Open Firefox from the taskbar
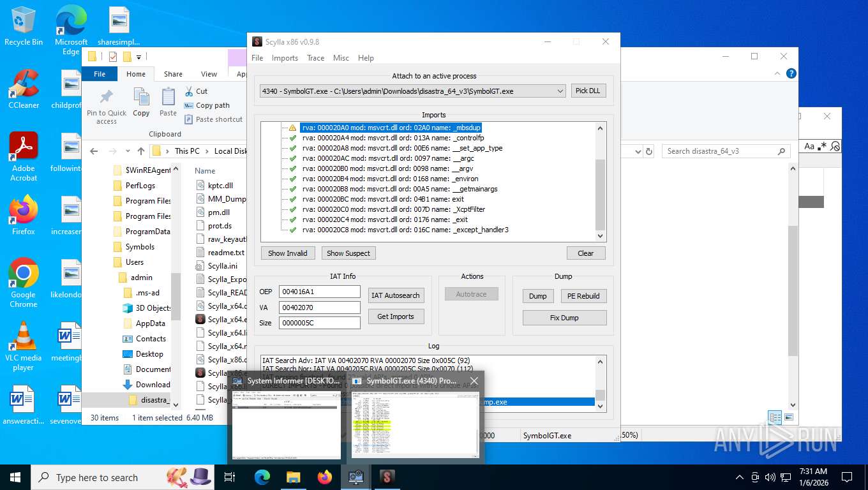Screen dimensions: 868x490 point(325,477)
